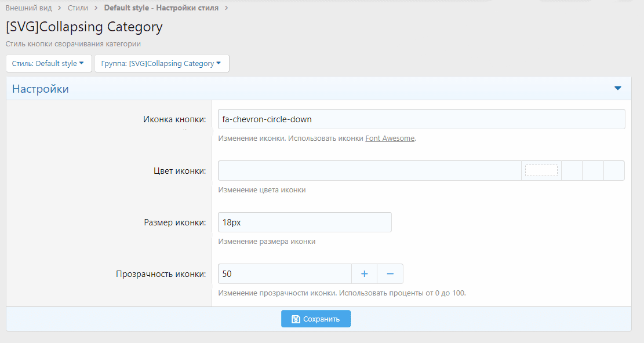Screen dimensions: 644x343
Task: Click the Сохранить save button
Action: pyautogui.click(x=316, y=319)
